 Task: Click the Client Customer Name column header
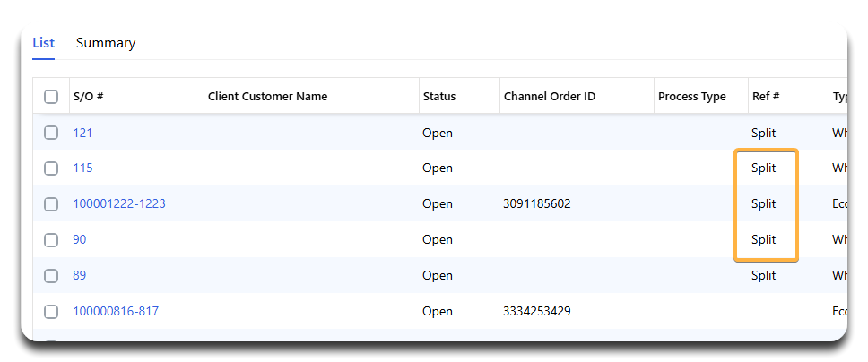[267, 97]
